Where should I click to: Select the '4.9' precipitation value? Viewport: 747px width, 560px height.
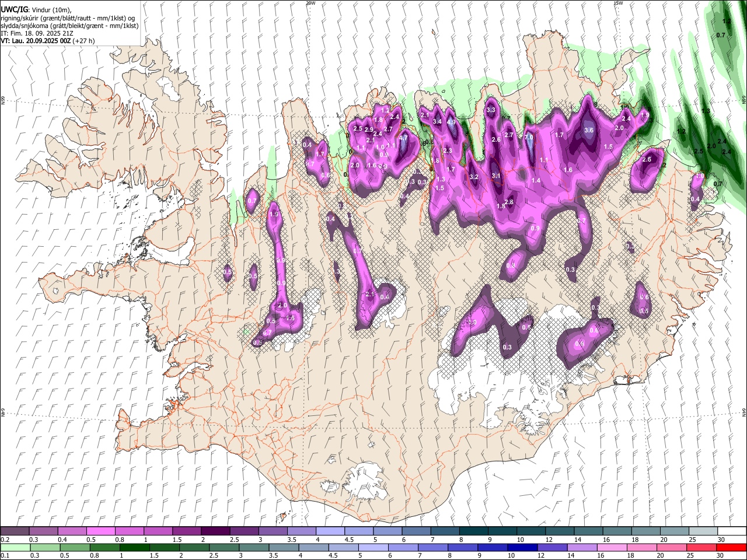point(451,122)
